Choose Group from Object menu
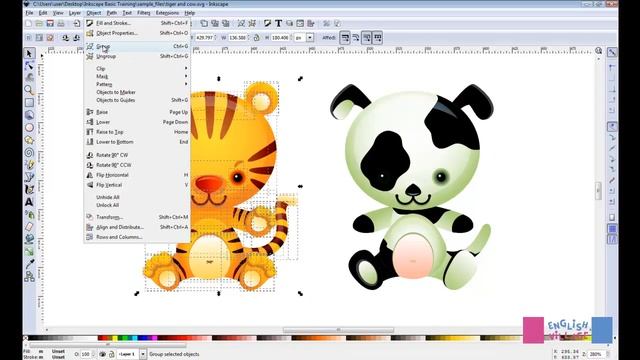This screenshot has width=640, height=360. tap(137, 47)
